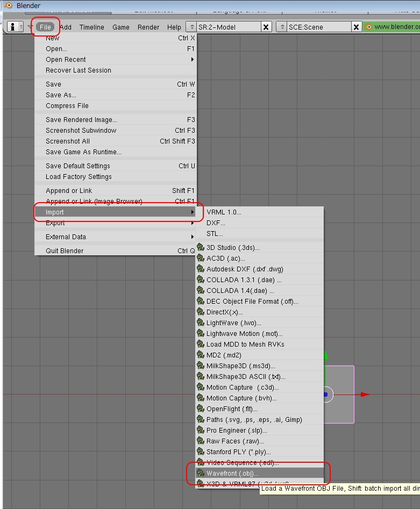Delete the SR:2-Model screen with X button
The image size is (420, 509).
(266, 27)
